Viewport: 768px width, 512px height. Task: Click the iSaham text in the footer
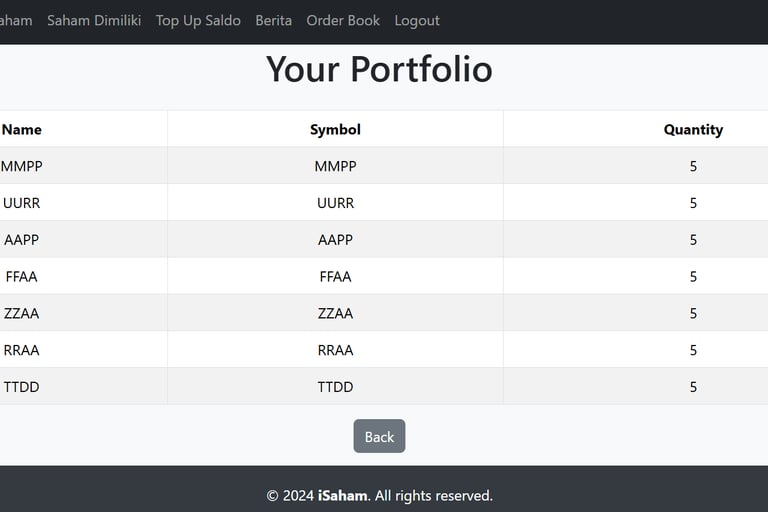[343, 496]
